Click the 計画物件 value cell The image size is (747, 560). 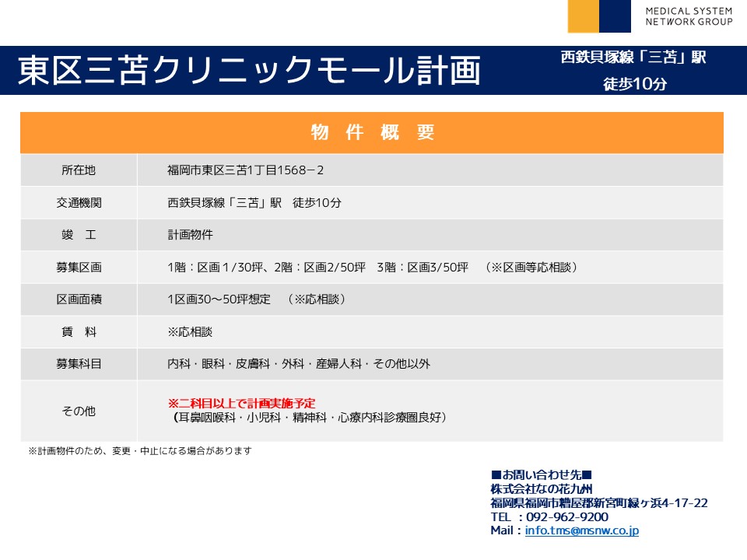(190, 234)
